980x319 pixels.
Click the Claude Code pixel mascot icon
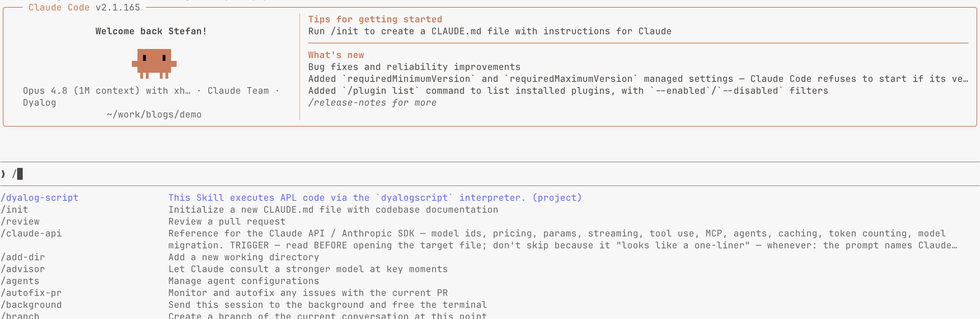[154, 64]
